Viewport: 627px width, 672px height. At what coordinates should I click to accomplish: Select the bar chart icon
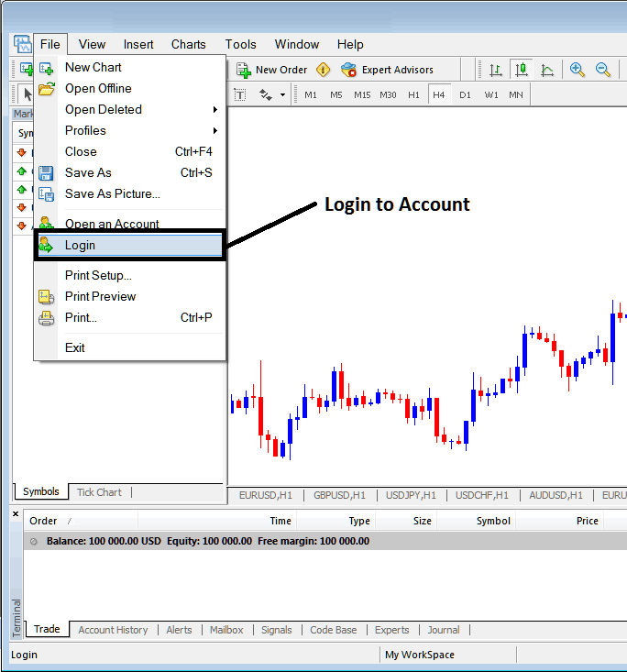(x=496, y=70)
